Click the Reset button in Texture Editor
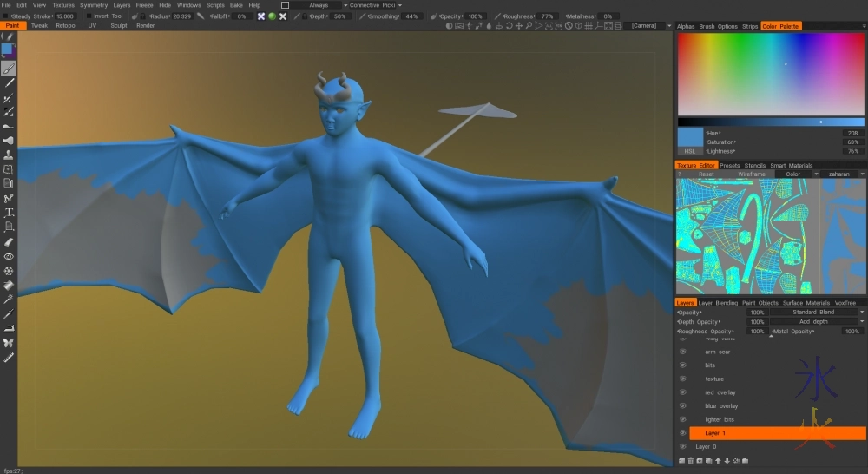 [706, 174]
